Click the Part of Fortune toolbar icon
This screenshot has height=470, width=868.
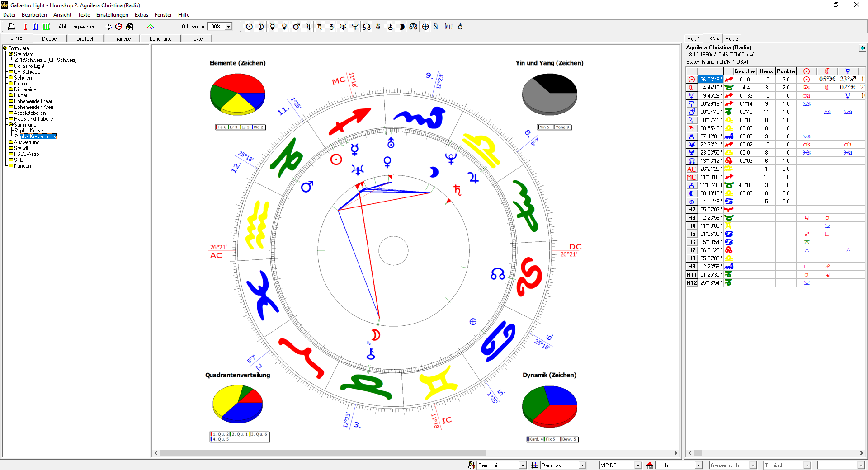(425, 27)
